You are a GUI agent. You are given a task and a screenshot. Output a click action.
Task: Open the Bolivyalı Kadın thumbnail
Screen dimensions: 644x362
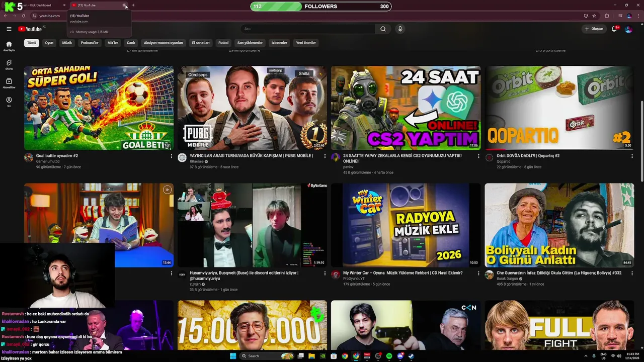pos(559,225)
